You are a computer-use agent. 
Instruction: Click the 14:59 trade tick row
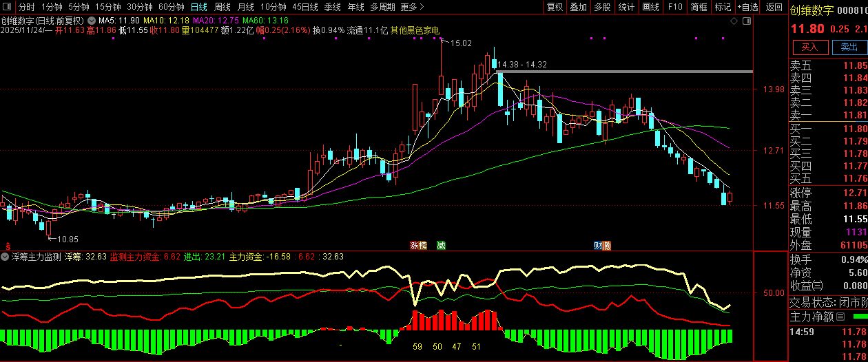point(829,332)
